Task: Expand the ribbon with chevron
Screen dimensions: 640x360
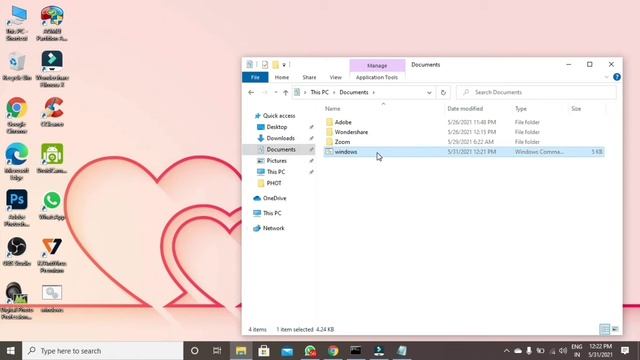Action: (x=606, y=77)
